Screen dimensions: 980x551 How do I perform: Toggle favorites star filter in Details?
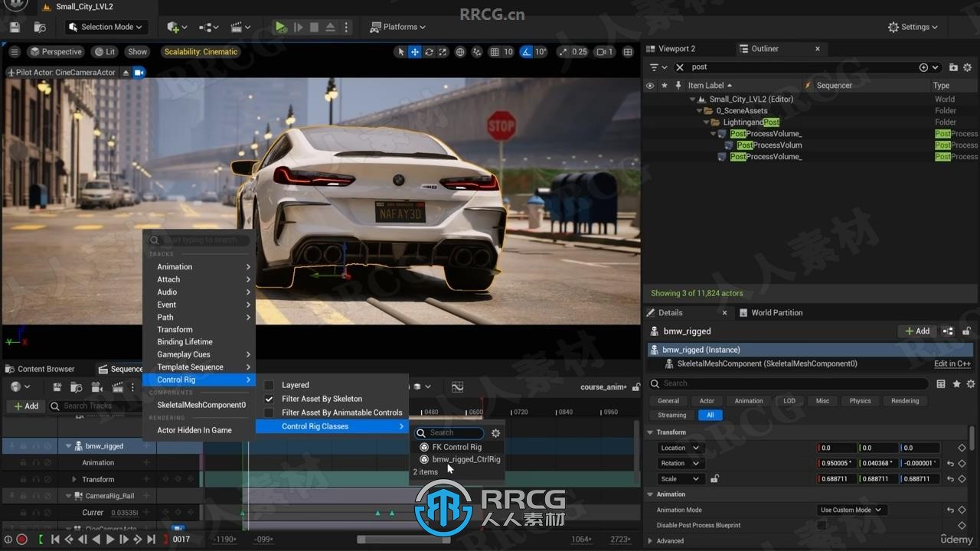[956, 384]
